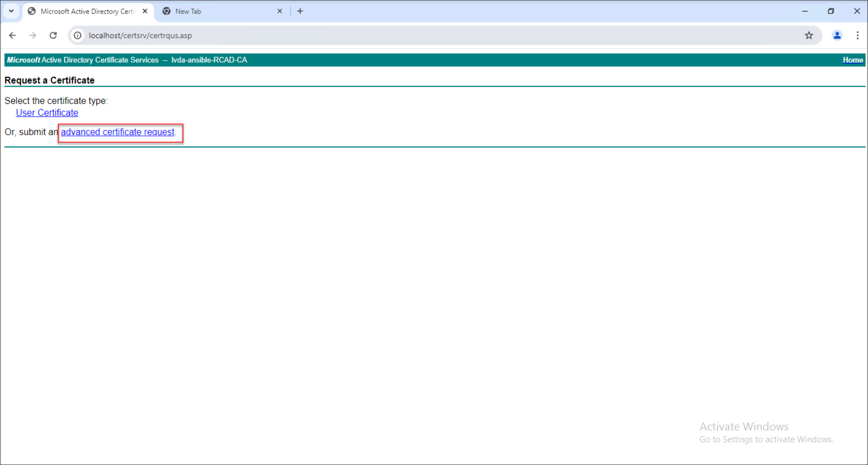Open Chrome's three-dot menu
Viewport: 868px width, 465px height.
click(x=857, y=35)
